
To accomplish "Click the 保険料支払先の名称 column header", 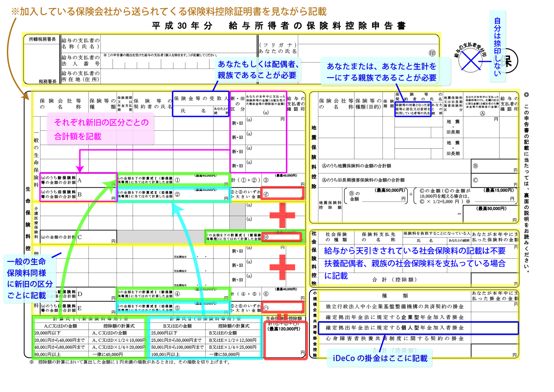I will 378,237.
